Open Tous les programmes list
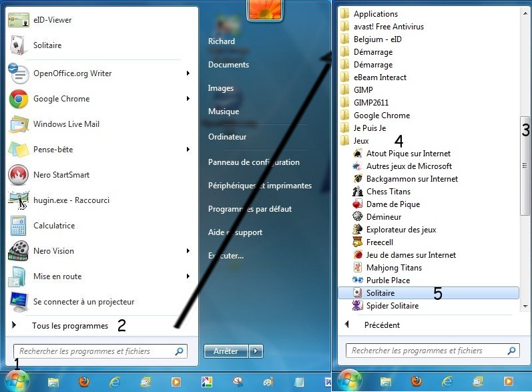 pyautogui.click(x=70, y=326)
